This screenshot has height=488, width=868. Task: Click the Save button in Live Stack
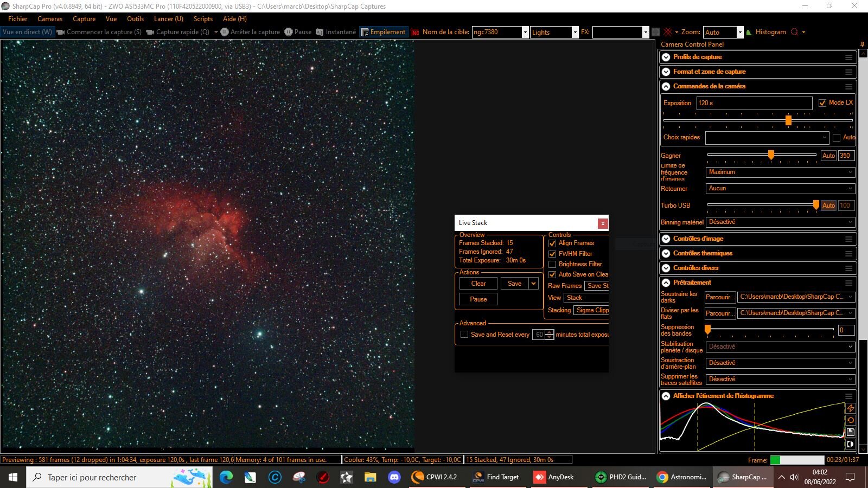point(514,284)
